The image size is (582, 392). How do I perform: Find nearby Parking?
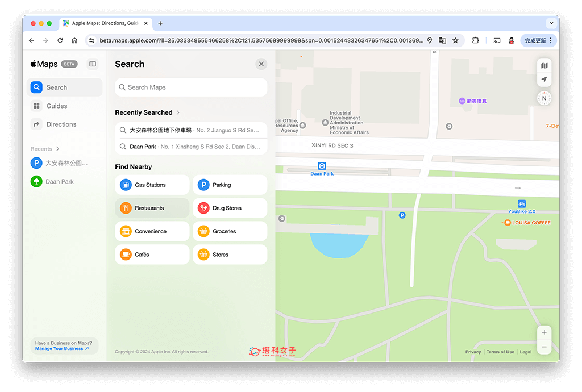[x=230, y=185]
